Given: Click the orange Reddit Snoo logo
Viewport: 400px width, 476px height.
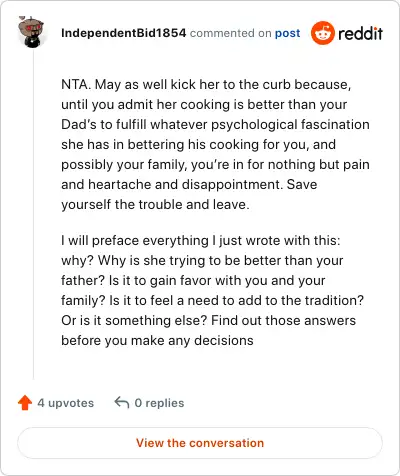Looking at the screenshot, I should tap(322, 33).
